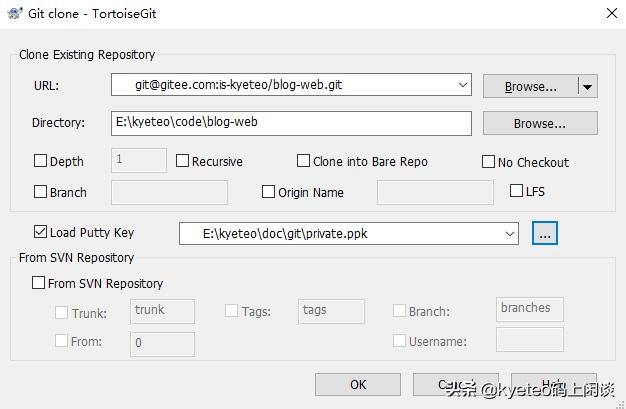Click Browse next to Directory
Viewport: 626px width, 409px height.
point(540,123)
